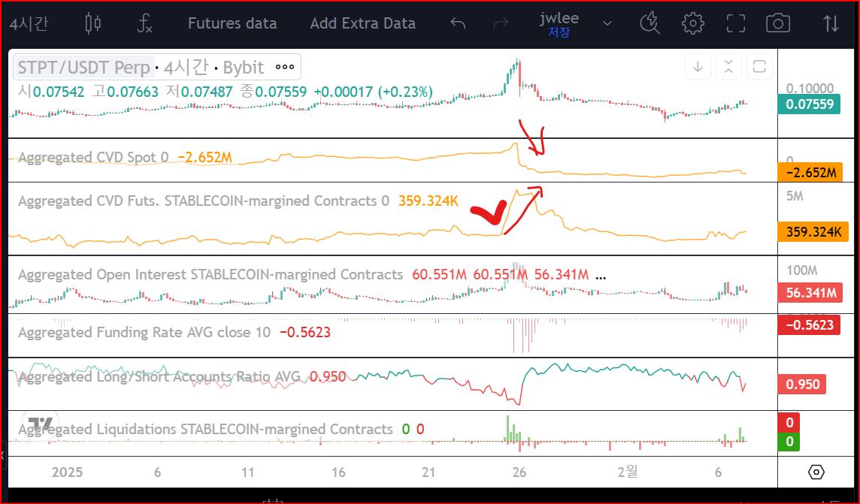
Task: Open more options next to Bybit legend
Action: [285, 68]
